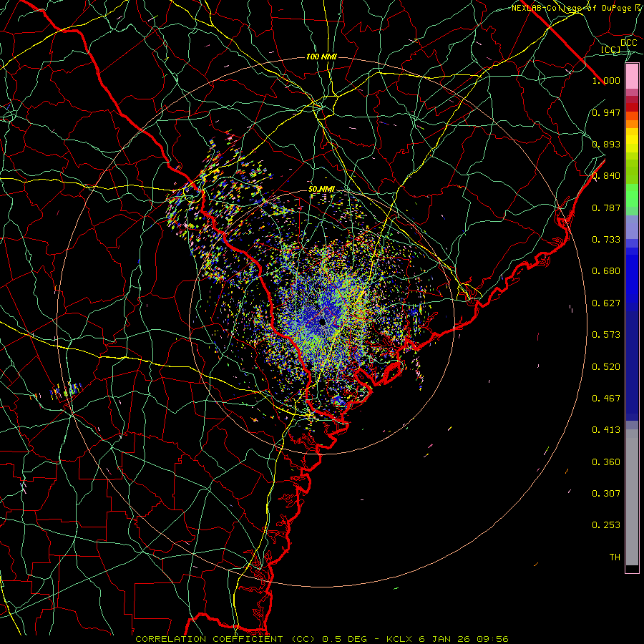This screenshot has width=644, height=644.
Task: Click the gray low-value legend band
Action: point(632,497)
